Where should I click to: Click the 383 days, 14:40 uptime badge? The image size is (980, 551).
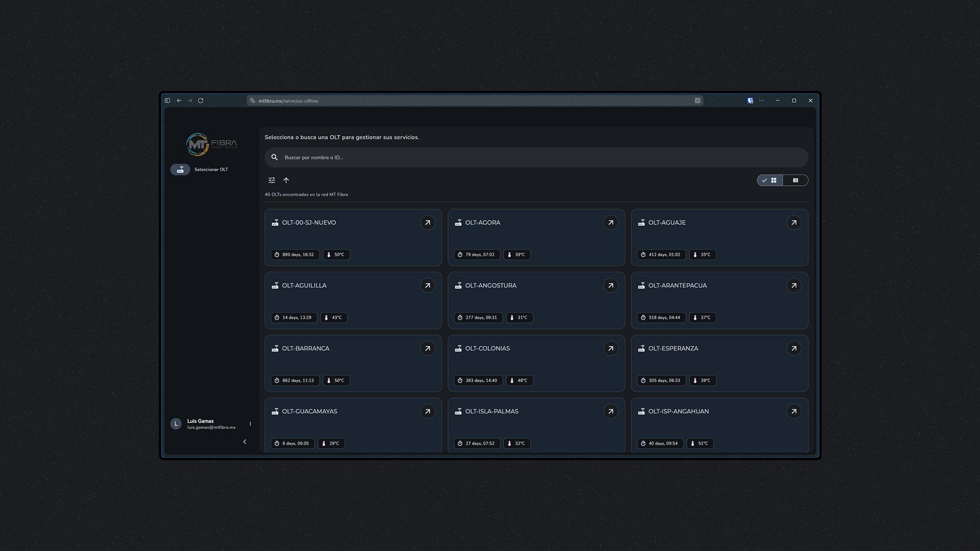coord(478,381)
